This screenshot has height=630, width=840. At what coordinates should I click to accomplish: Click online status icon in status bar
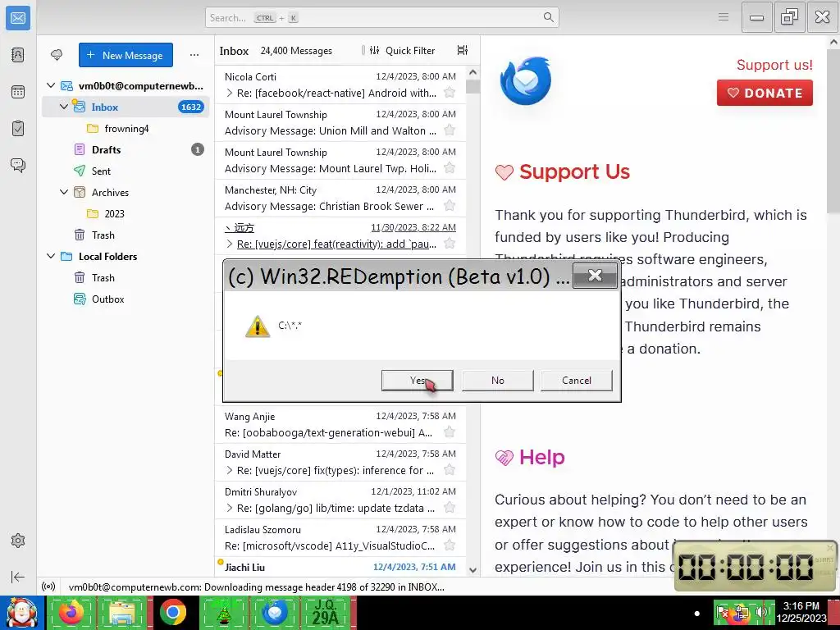tap(48, 587)
